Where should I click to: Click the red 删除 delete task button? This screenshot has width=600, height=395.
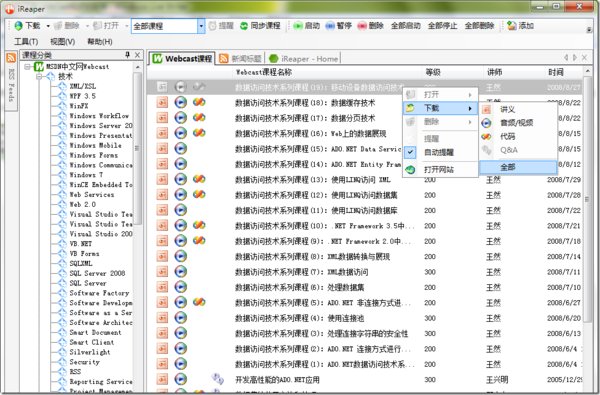pos(370,26)
